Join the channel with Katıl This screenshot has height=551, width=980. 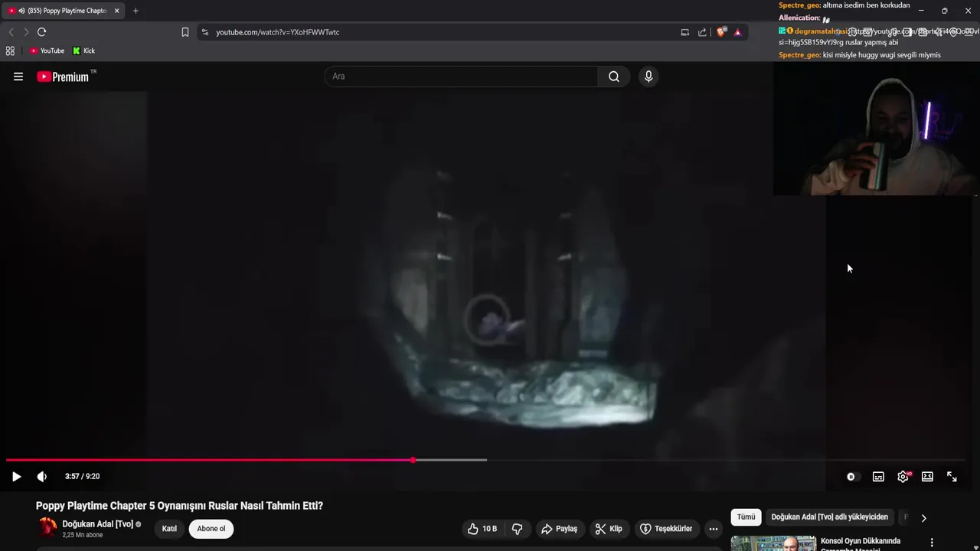169,529
